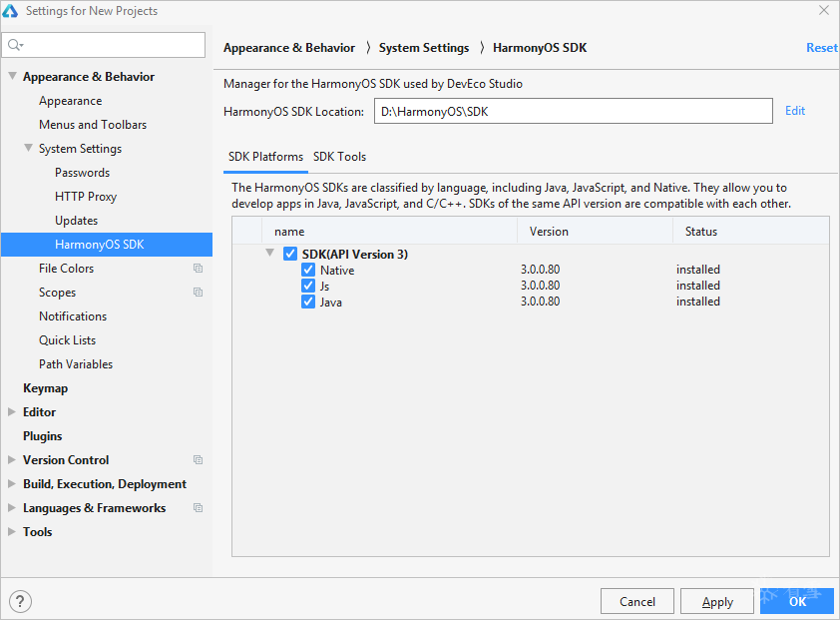The width and height of the screenshot is (840, 620).
Task: Click the project-level icon beside Scopes
Action: (x=199, y=293)
